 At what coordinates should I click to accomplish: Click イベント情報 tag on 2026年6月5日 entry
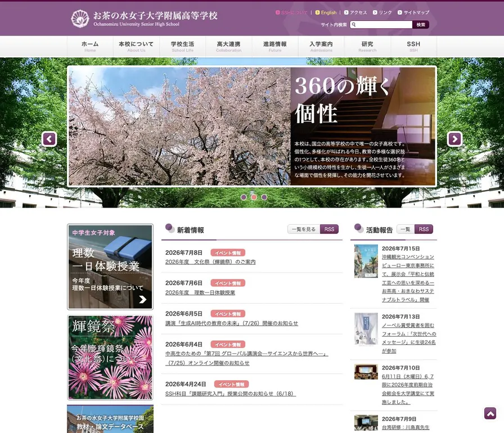pos(228,314)
